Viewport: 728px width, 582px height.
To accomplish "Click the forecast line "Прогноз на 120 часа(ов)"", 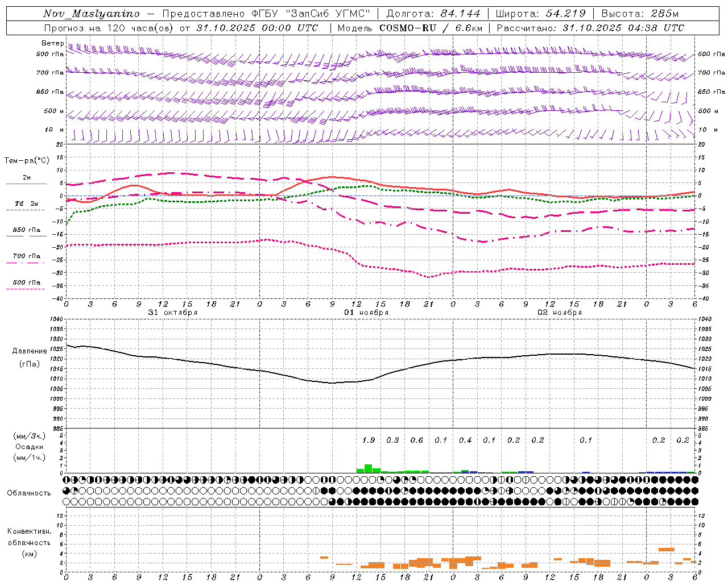I will pos(108,28).
